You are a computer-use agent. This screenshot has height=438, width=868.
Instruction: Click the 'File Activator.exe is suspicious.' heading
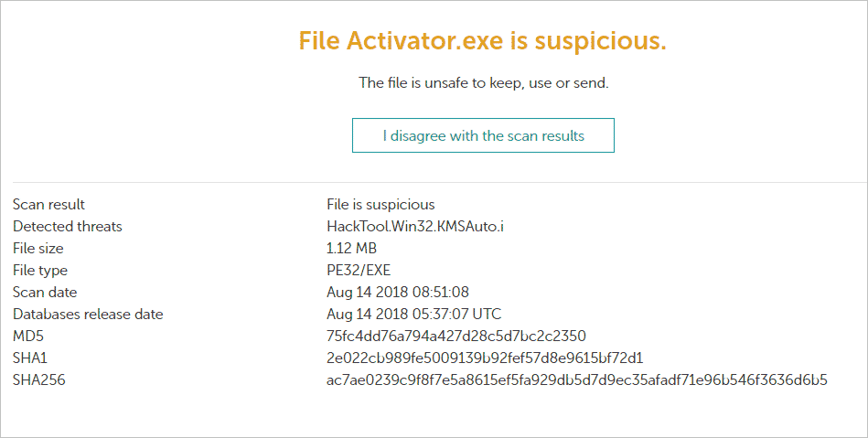(482, 41)
